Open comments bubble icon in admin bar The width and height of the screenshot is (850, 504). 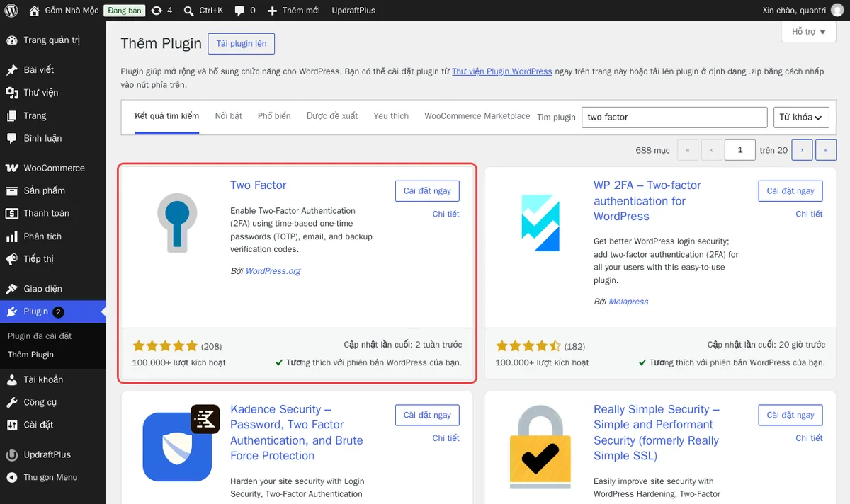[x=239, y=11]
